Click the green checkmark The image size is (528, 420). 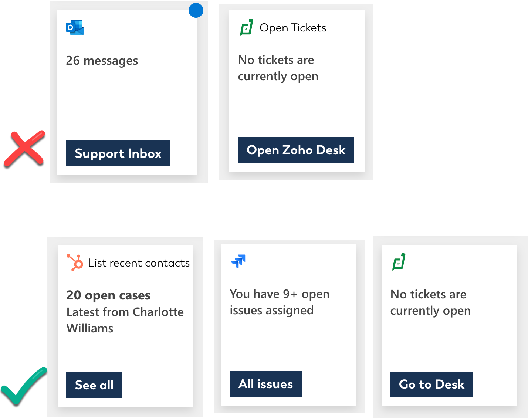[x=23, y=386]
